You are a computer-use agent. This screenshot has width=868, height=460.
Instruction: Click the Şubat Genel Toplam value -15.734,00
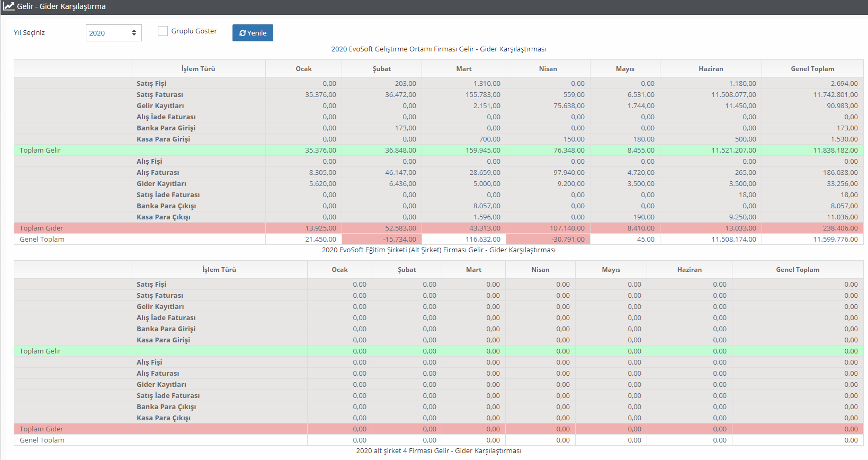(399, 240)
